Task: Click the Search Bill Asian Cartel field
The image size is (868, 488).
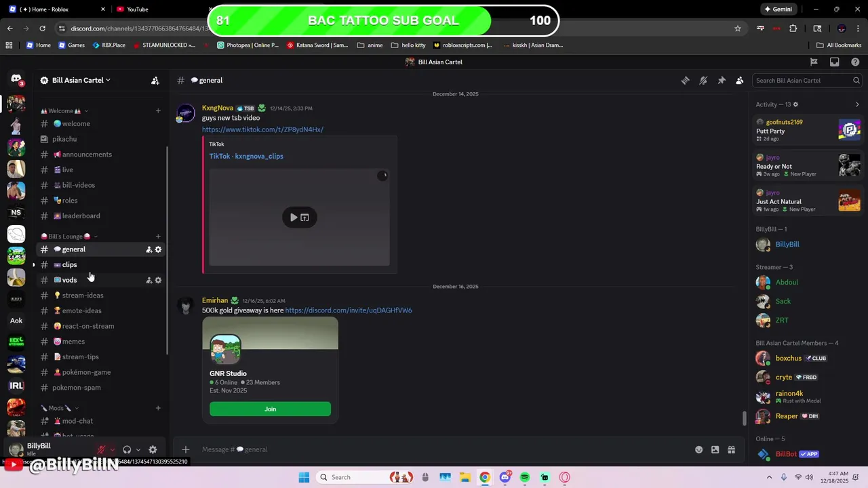Action: coord(807,80)
